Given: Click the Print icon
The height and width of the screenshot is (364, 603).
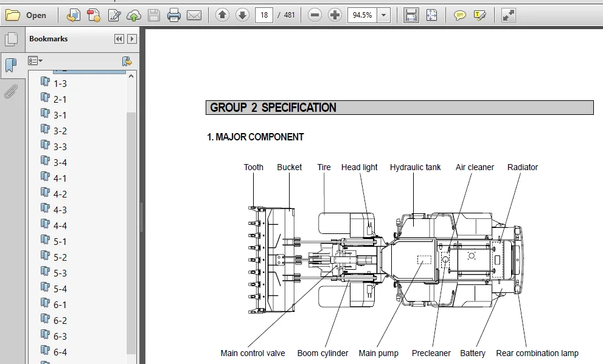Looking at the screenshot, I should [174, 15].
